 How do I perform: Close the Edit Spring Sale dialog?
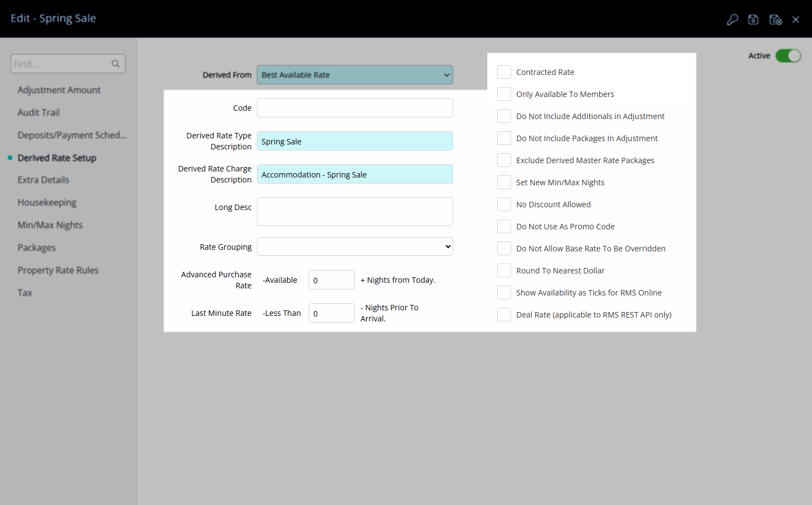tap(795, 20)
